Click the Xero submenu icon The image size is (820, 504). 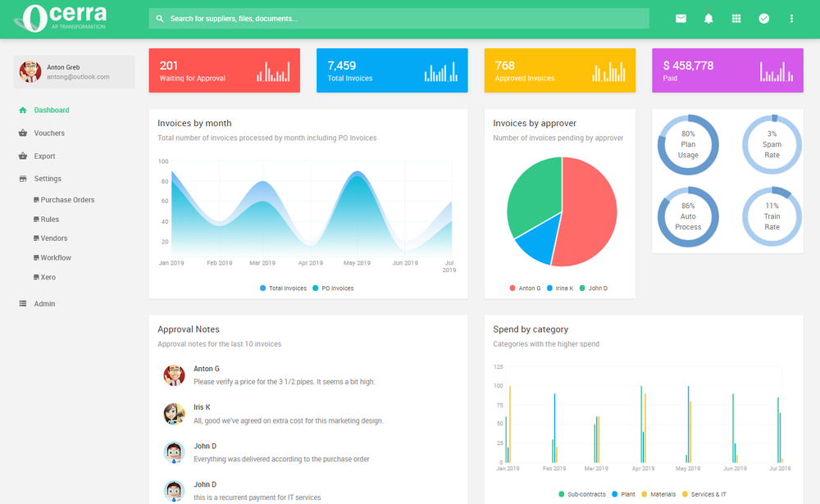tap(36, 277)
